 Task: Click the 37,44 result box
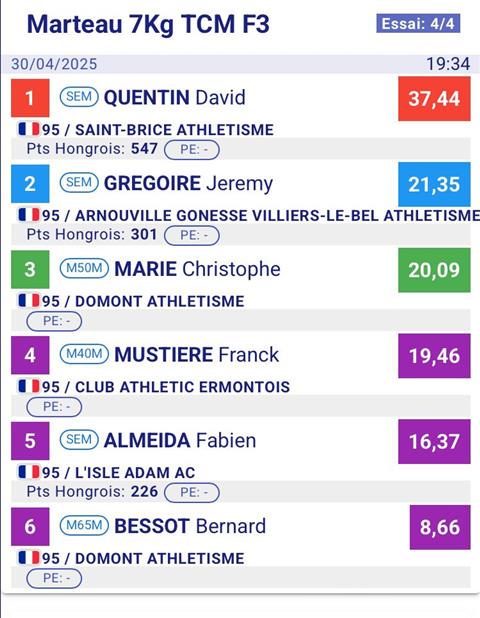click(434, 99)
